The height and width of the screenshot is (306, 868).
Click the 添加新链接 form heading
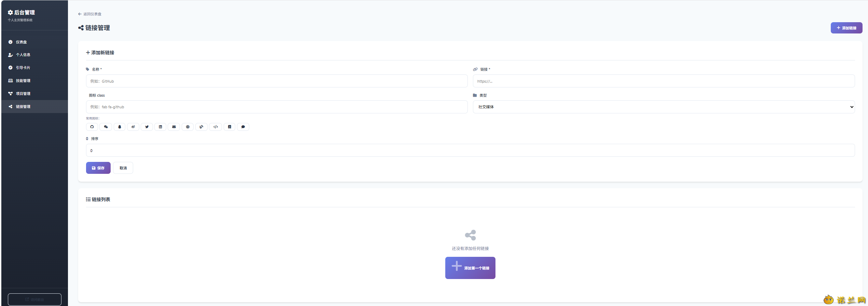tap(100, 53)
